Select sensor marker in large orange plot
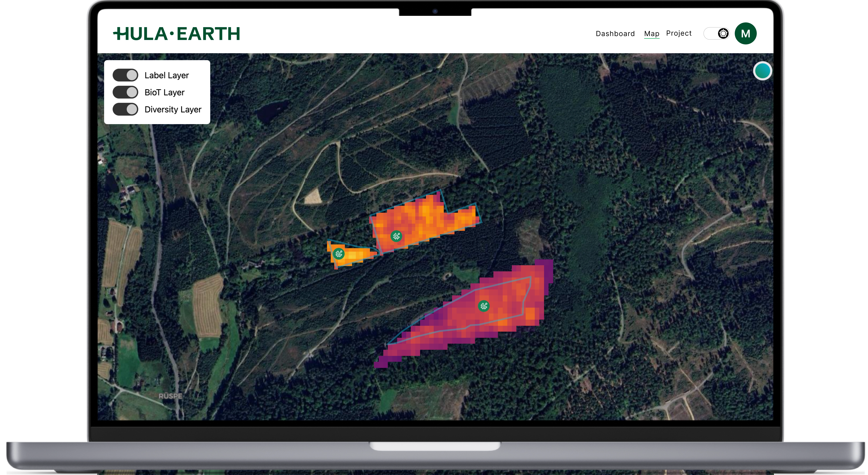The width and height of the screenshot is (868, 475). tap(396, 236)
